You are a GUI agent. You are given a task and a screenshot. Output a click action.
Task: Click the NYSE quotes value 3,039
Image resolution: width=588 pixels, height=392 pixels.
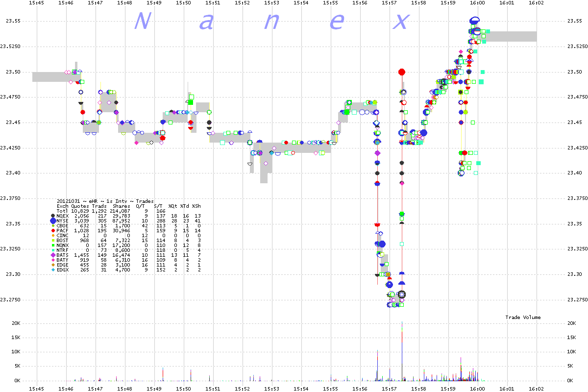(81, 220)
